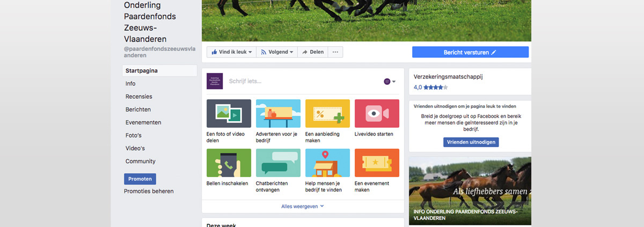Open the Een aanbieding maken tile
The image size is (644, 227).
point(327,113)
